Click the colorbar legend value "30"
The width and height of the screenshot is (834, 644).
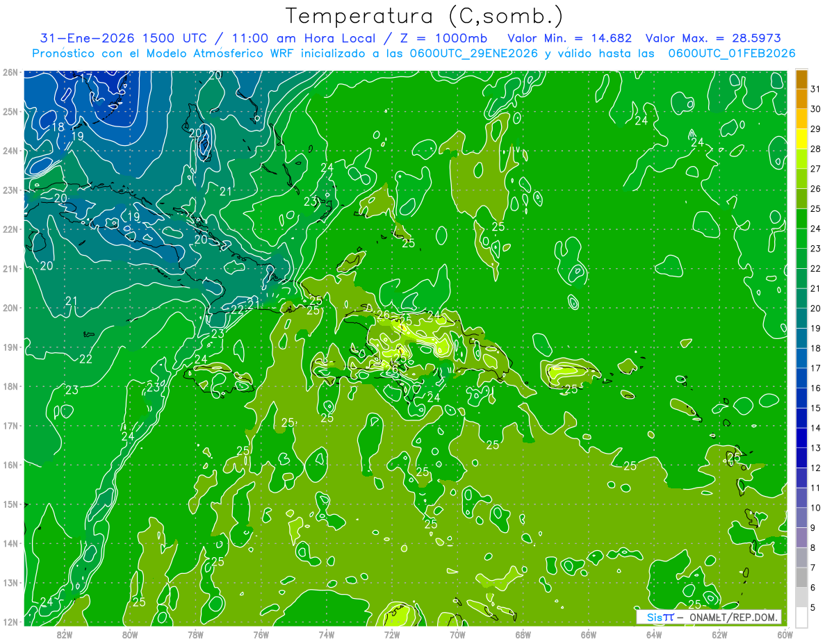(816, 108)
